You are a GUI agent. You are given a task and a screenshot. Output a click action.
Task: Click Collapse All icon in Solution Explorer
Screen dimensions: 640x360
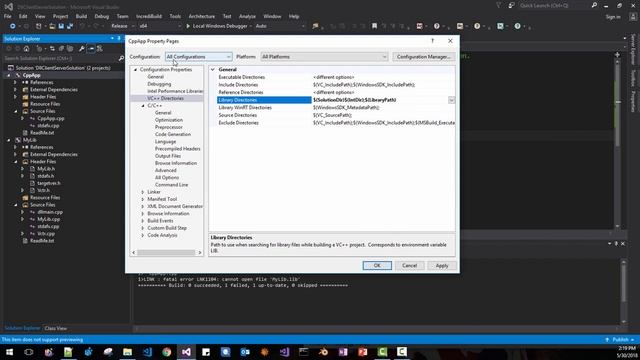61,49
